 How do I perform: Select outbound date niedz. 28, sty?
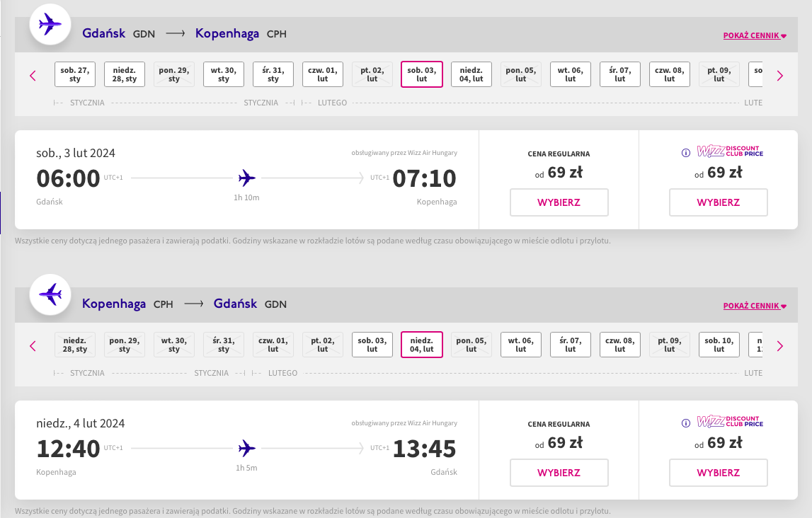[125, 74]
